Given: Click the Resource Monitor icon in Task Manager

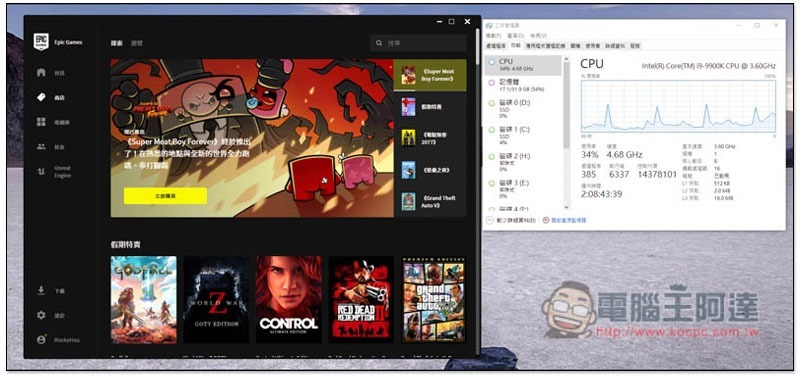Looking at the screenshot, I should (x=546, y=220).
